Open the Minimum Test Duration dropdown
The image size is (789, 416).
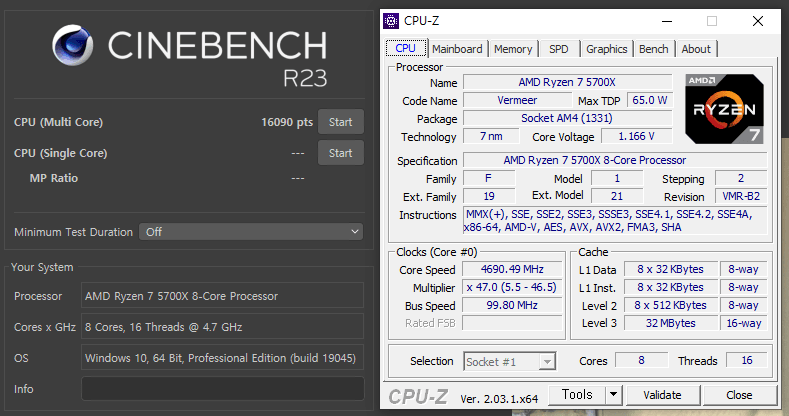coord(251,232)
